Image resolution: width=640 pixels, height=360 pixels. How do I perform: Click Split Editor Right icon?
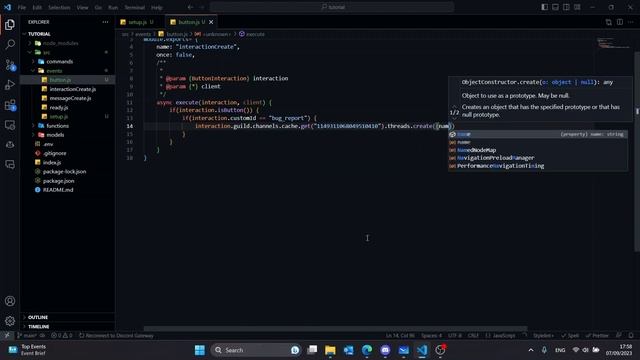click(620, 22)
